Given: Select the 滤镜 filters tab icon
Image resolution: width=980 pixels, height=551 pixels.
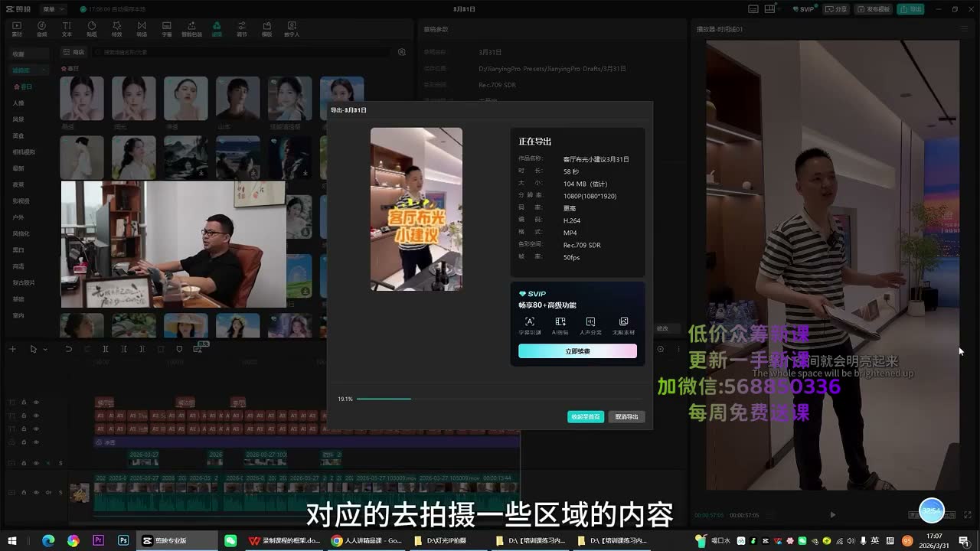Looking at the screenshot, I should coord(217,29).
